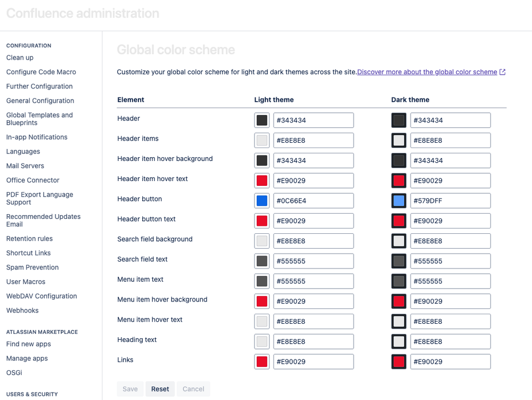Open Mail Servers
The width and height of the screenshot is (532, 400).
(x=25, y=166)
